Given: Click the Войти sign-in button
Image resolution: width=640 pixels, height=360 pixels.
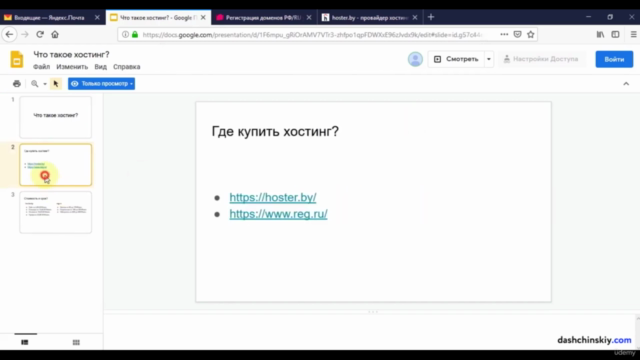Looking at the screenshot, I should coord(614,59).
